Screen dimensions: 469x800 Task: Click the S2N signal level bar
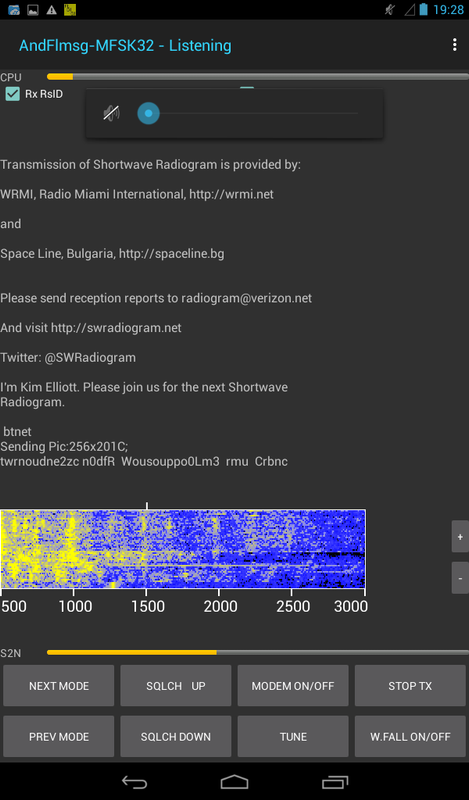[258, 653]
